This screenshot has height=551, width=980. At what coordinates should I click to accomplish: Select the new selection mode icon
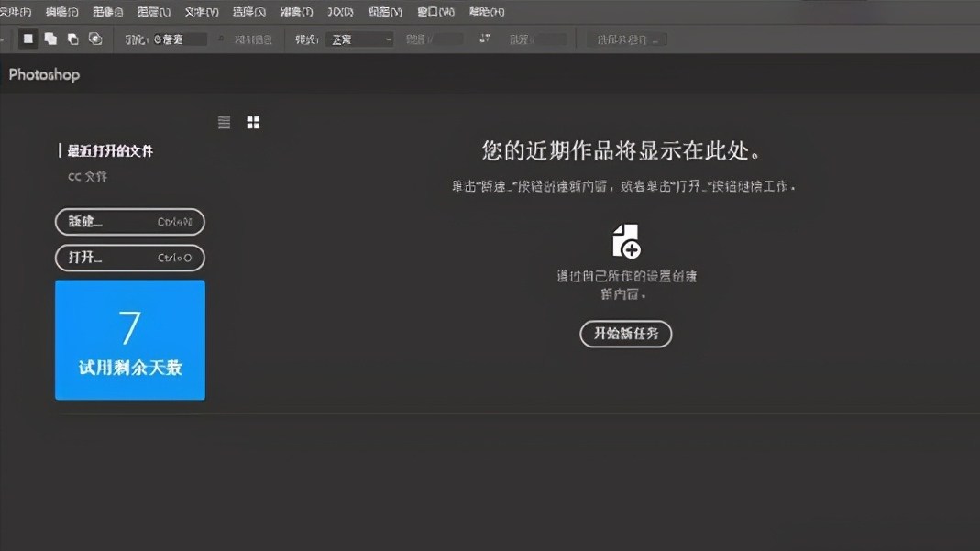click(28, 39)
